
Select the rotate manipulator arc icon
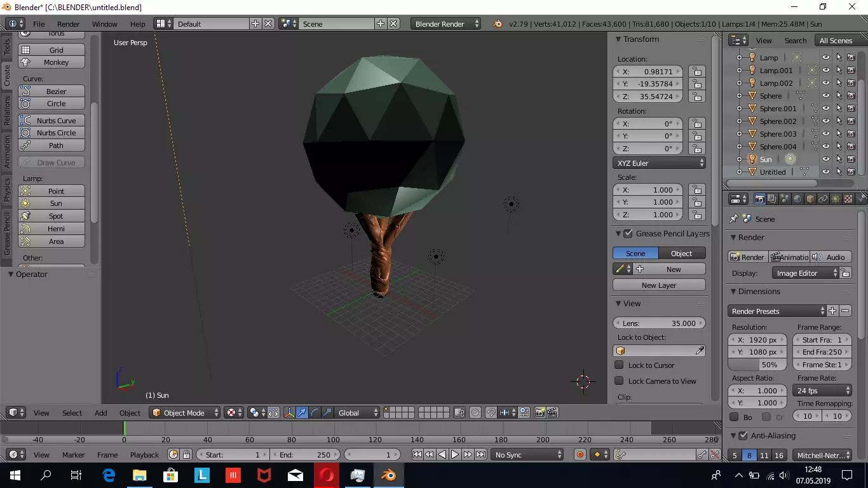point(315,412)
